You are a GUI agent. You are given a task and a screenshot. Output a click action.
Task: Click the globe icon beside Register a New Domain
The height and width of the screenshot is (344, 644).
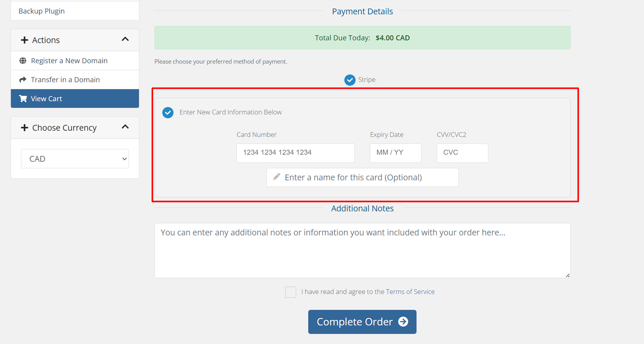[23, 61]
